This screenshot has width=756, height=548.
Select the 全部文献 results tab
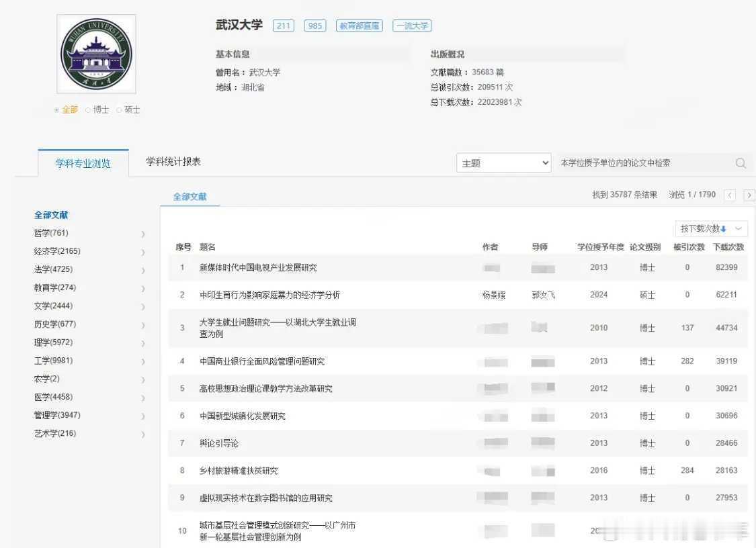click(x=190, y=197)
